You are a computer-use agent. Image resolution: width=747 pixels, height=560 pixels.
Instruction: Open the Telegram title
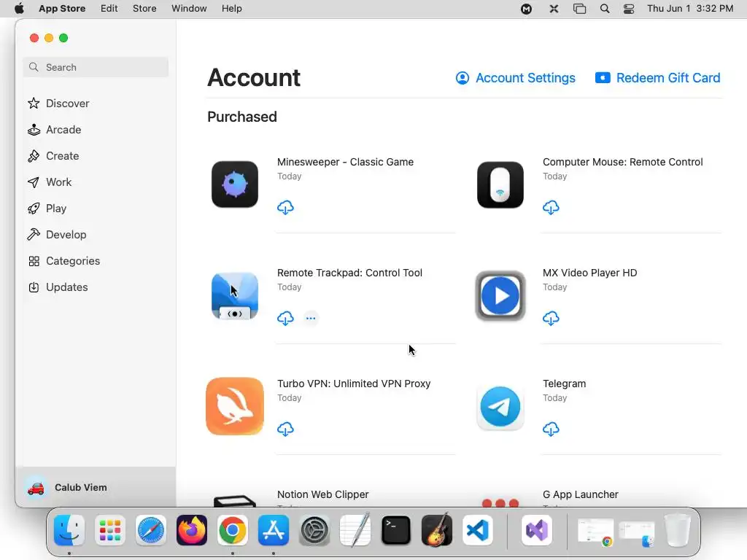(x=564, y=384)
